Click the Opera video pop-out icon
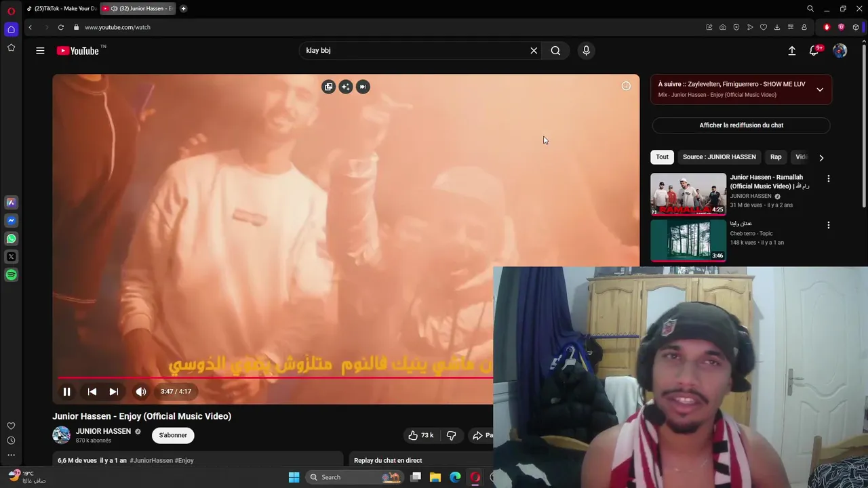 (328, 87)
